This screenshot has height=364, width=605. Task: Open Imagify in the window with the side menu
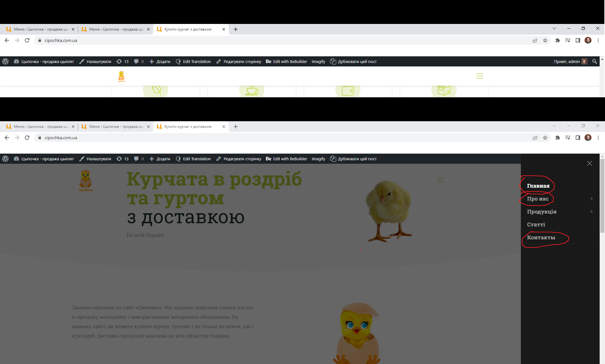pyautogui.click(x=318, y=159)
